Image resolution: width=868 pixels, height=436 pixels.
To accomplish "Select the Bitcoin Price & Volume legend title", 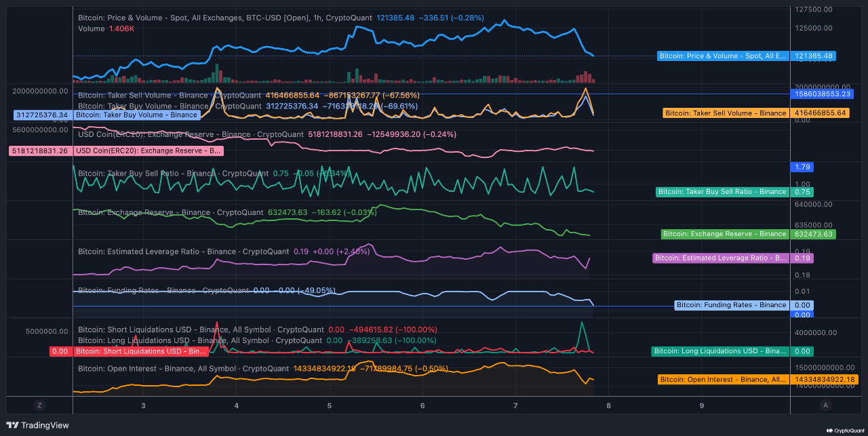I will 225,18.
